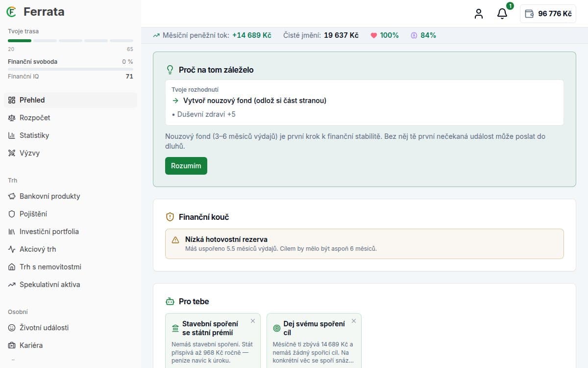588x368 pixels.
Task: Click the Finanční svoboda 0 % label
Action: pyautogui.click(x=127, y=62)
